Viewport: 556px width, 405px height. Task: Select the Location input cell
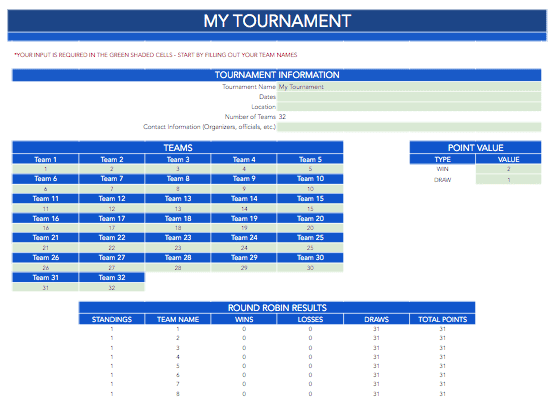pyautogui.click(x=409, y=107)
